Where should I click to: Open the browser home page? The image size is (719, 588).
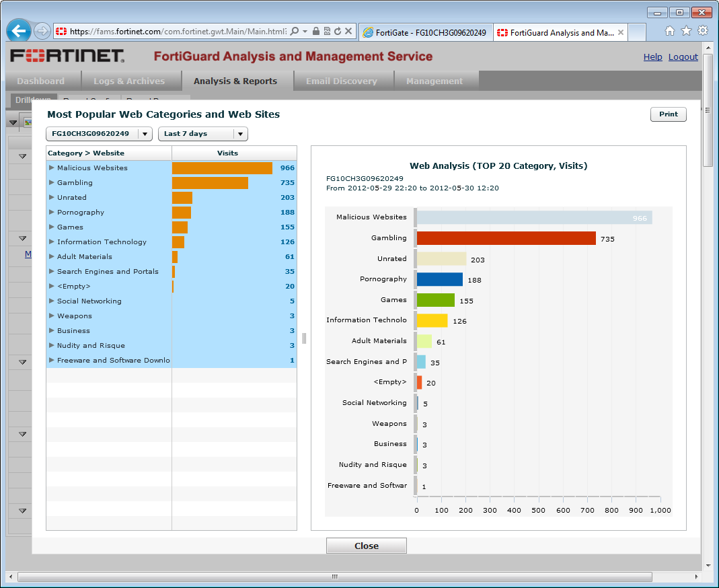click(x=670, y=31)
